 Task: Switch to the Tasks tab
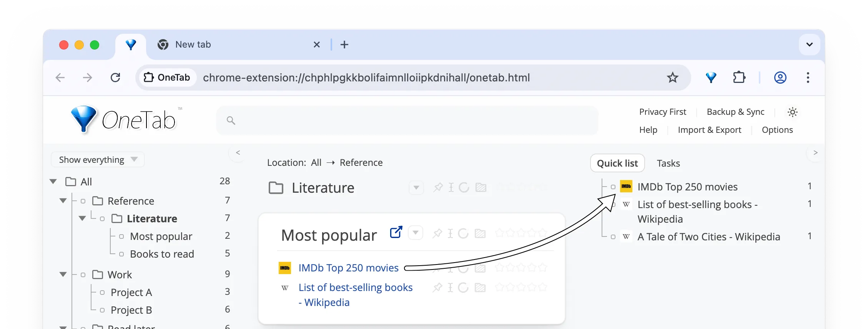pyautogui.click(x=668, y=163)
